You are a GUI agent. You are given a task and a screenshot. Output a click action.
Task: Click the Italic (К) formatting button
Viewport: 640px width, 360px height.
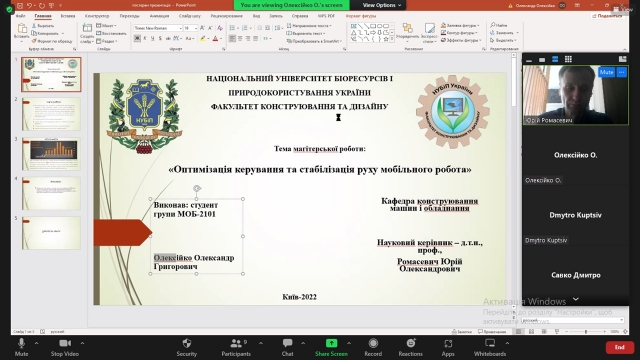coord(144,38)
